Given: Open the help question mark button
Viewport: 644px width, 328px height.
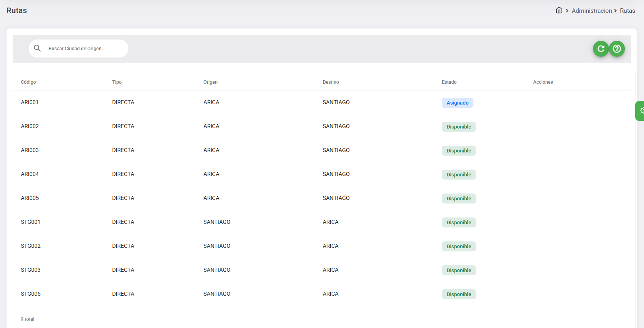Looking at the screenshot, I should coord(617,49).
